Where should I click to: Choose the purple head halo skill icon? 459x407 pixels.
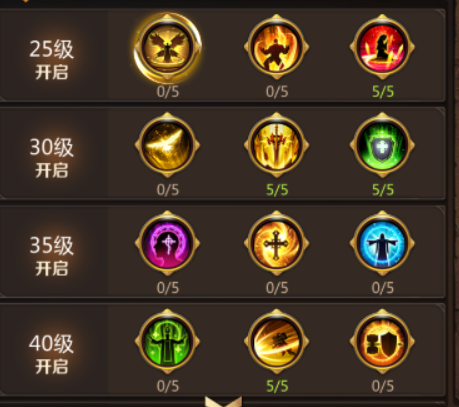[x=167, y=243]
